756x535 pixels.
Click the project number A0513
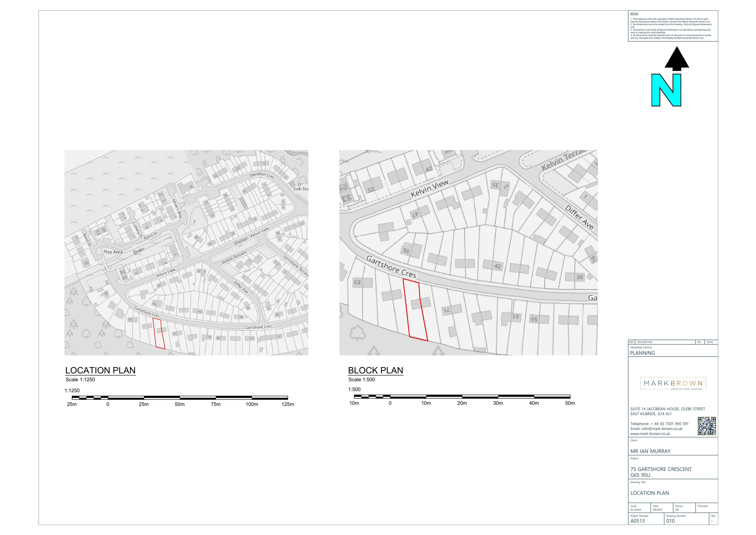(638, 521)
